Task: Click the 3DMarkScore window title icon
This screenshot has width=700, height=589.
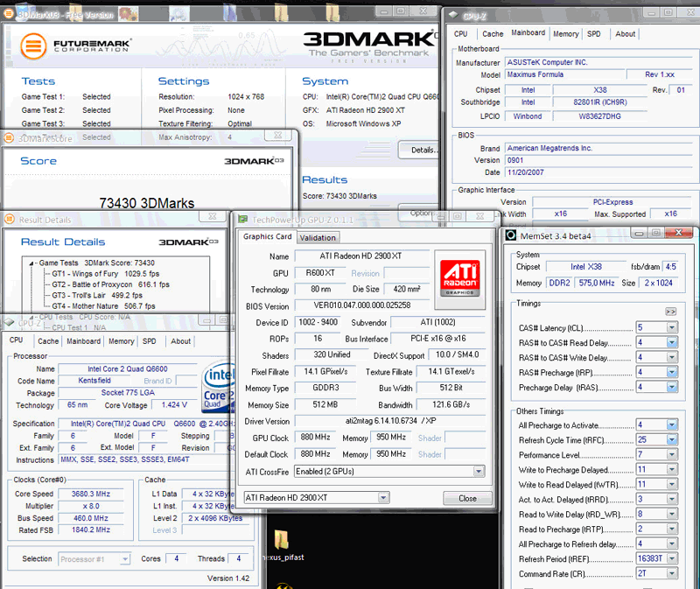Action: pyautogui.click(x=9, y=138)
